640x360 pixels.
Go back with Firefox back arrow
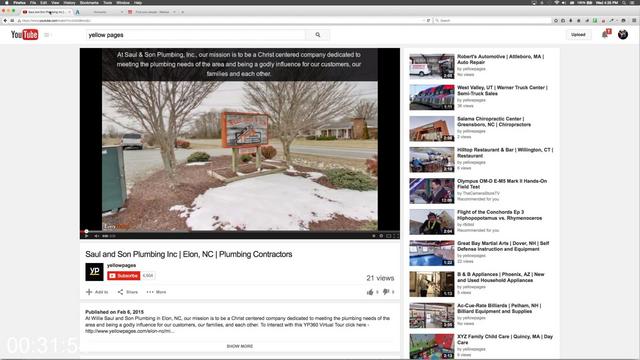pos(5,20)
